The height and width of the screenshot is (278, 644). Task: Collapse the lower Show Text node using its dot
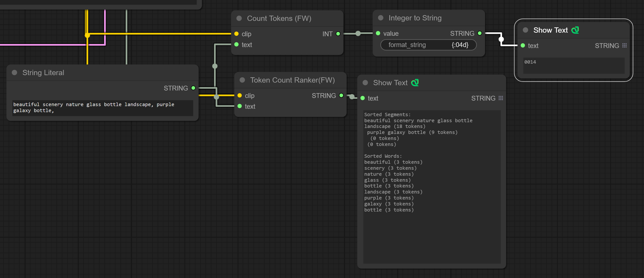click(x=365, y=83)
